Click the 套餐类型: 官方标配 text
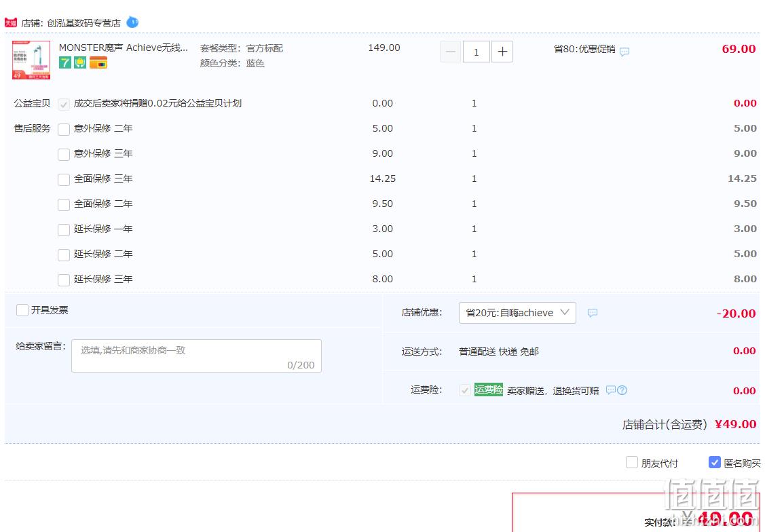The height and width of the screenshot is (532, 765). pos(242,48)
